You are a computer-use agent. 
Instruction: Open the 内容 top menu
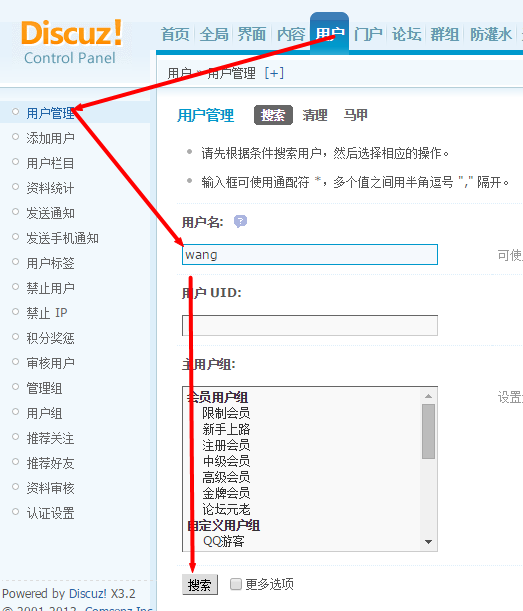coord(291,34)
